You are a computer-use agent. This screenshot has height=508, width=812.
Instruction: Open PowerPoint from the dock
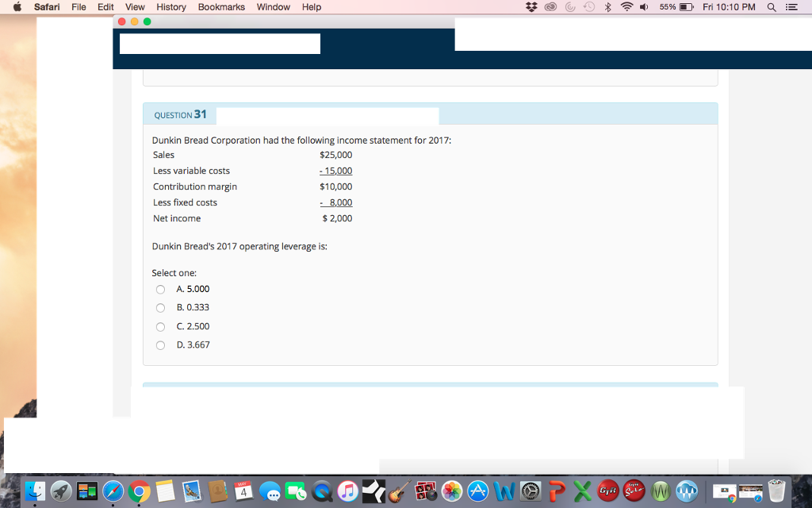[x=556, y=491]
